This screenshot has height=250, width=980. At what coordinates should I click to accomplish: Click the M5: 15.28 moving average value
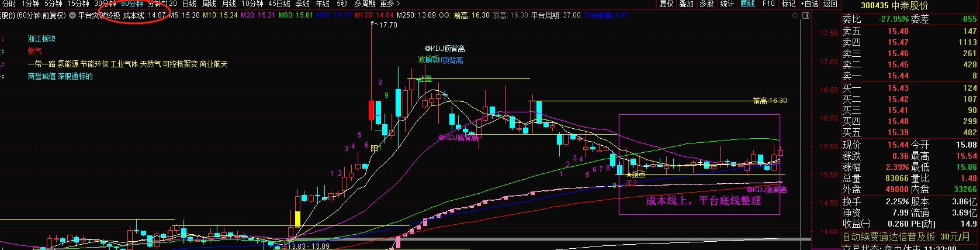coord(184,15)
